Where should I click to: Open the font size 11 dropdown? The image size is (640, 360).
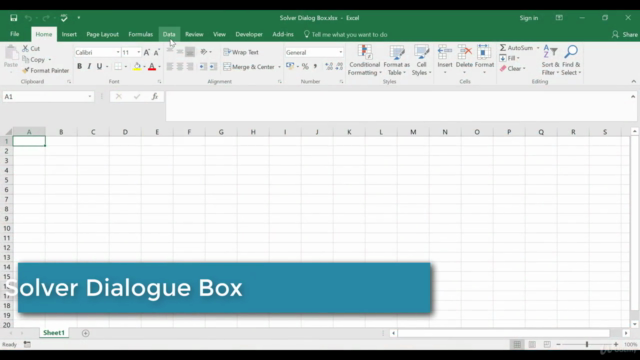139,52
